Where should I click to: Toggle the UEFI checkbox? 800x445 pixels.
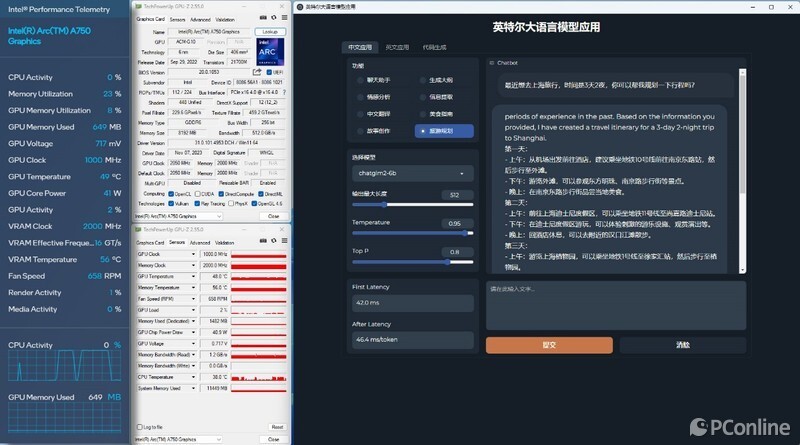269,72
